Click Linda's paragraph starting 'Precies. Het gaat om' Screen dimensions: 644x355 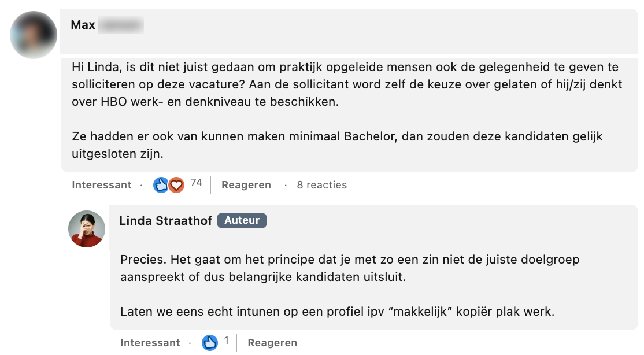coord(350,268)
